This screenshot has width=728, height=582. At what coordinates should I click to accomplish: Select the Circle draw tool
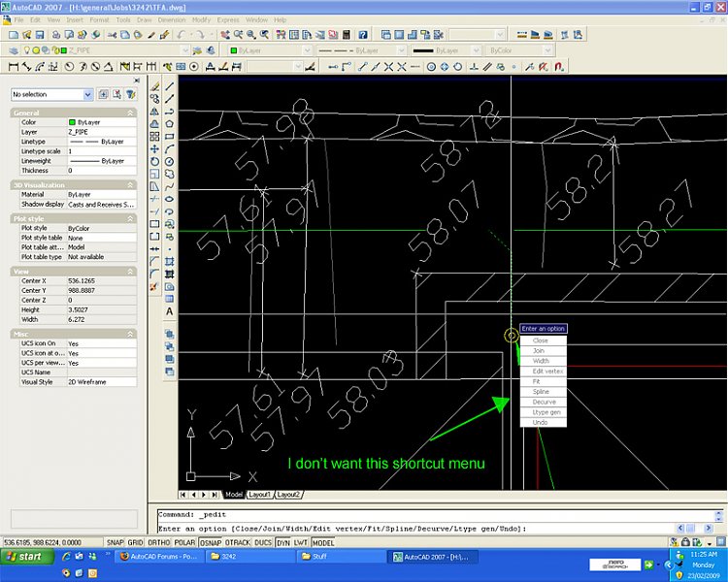(170, 162)
